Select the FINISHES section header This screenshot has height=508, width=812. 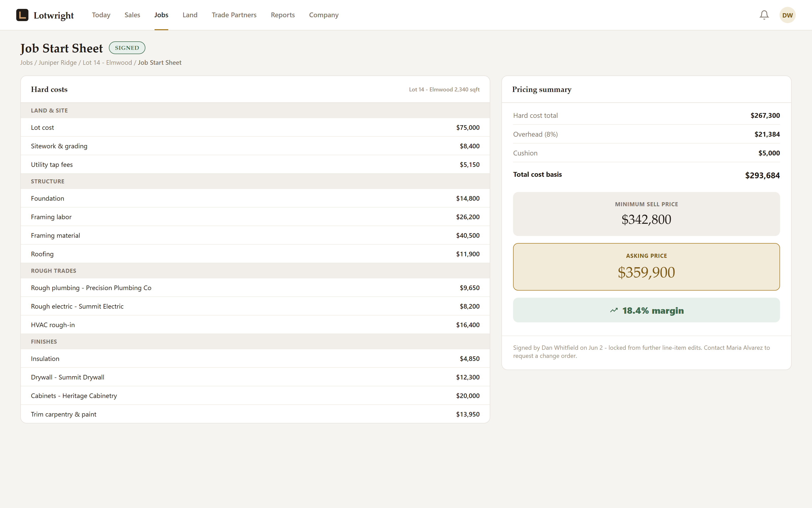click(255, 342)
